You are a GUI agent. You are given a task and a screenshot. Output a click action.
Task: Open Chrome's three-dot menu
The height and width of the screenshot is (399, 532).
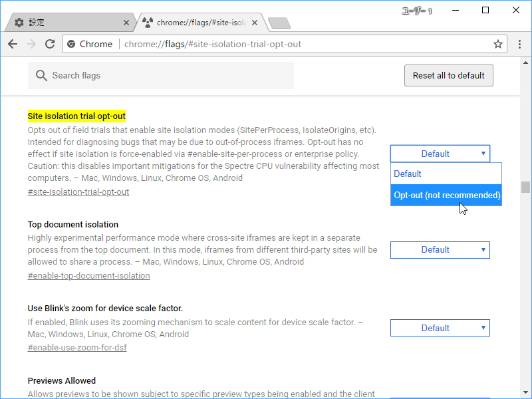(519, 44)
